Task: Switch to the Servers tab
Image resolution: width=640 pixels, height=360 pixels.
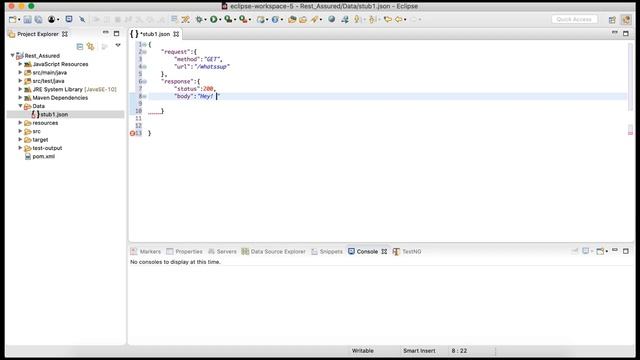Action: pyautogui.click(x=222, y=251)
